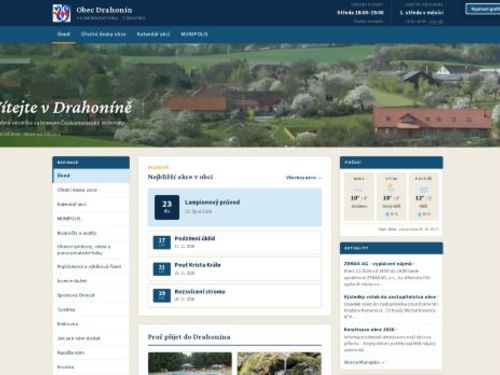
Task: Select Úvod in the sidebar navigation
Action: pos(91,176)
